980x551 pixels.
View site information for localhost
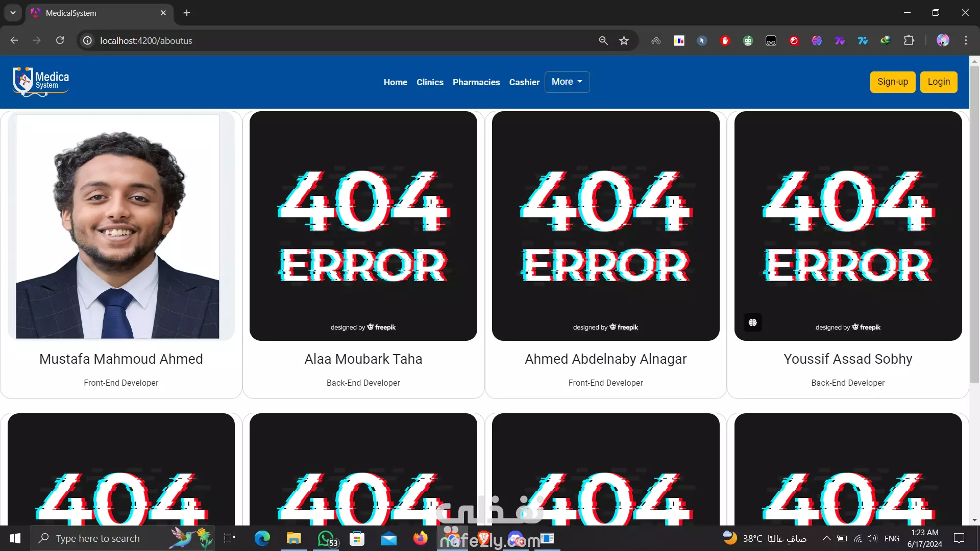pyautogui.click(x=88, y=40)
